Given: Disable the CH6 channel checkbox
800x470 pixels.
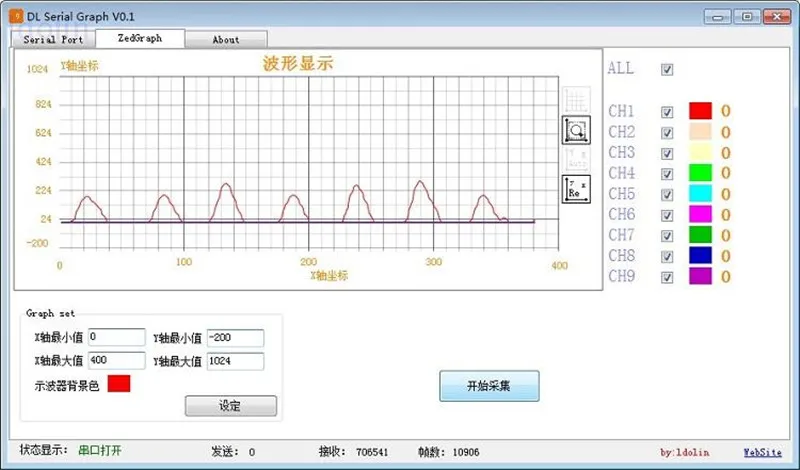Looking at the screenshot, I should click(x=667, y=215).
